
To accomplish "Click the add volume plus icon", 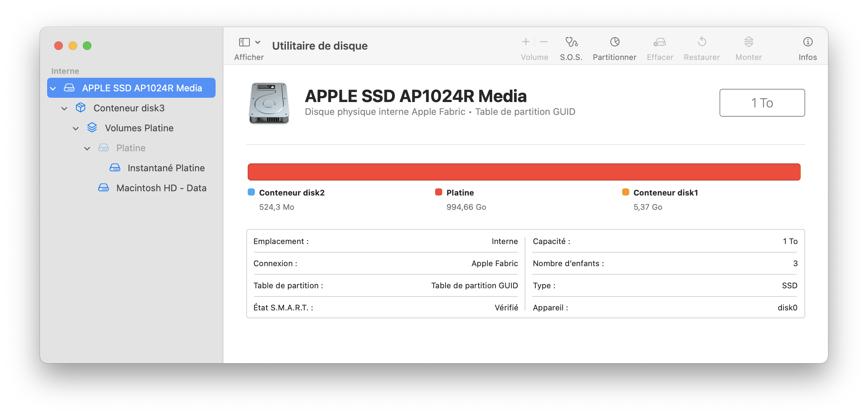I will [x=525, y=42].
